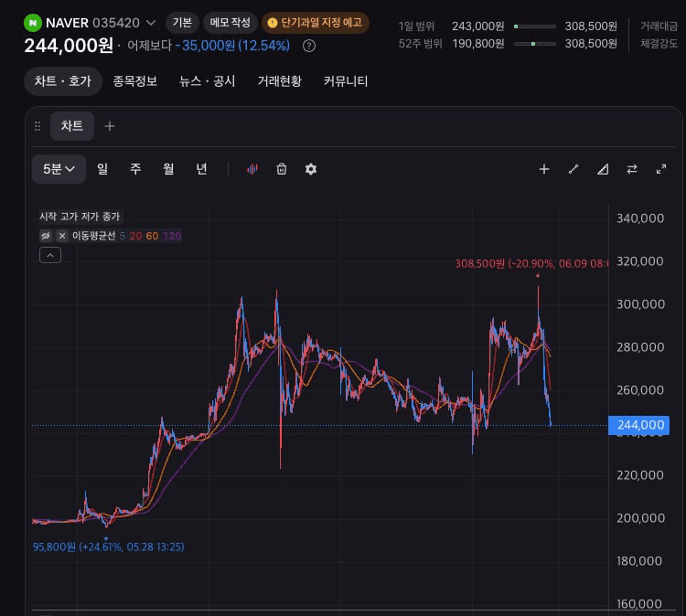Click the crosshair plus tool icon
The width and height of the screenshot is (686, 616).
pyautogui.click(x=544, y=169)
